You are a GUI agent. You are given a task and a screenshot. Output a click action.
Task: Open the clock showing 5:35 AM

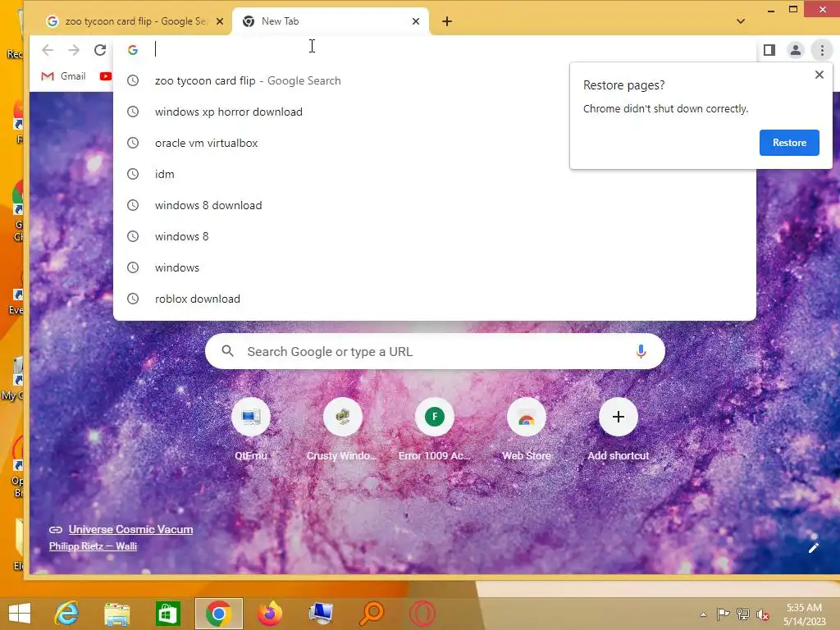[804, 614]
